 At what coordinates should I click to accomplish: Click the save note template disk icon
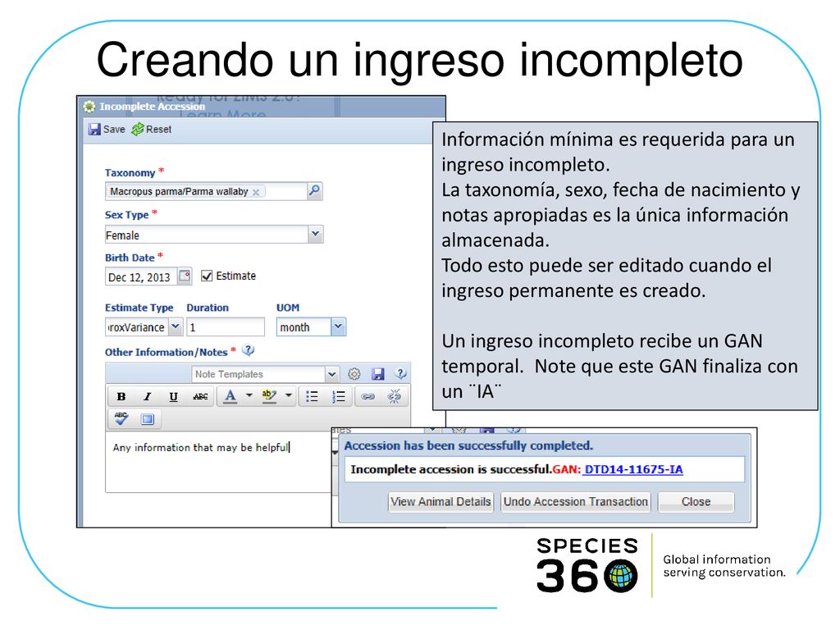click(x=378, y=374)
